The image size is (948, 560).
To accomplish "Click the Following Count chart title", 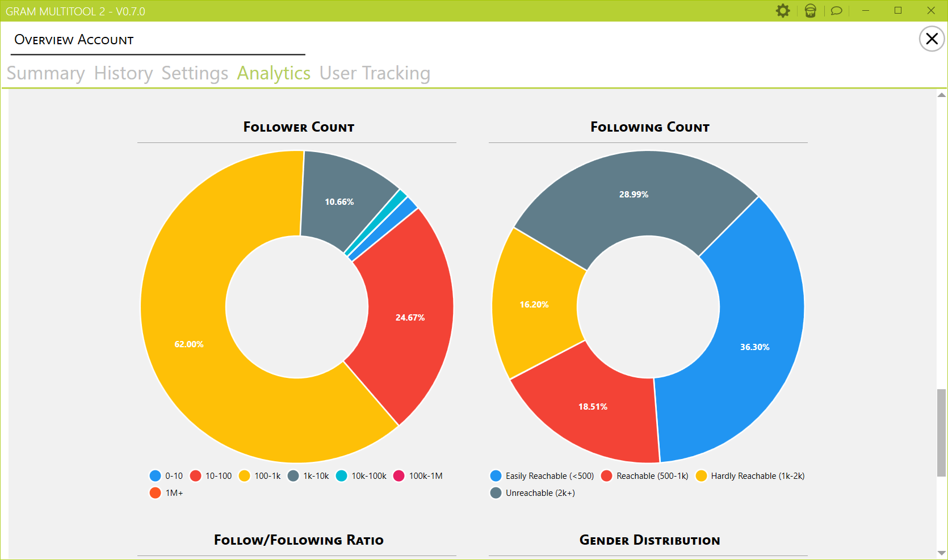I will click(650, 127).
